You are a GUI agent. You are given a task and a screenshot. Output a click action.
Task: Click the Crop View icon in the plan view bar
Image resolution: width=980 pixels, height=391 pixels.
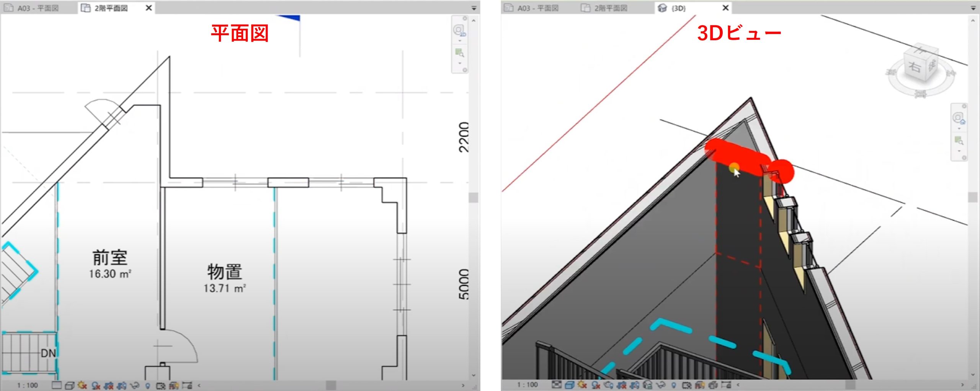(x=109, y=385)
